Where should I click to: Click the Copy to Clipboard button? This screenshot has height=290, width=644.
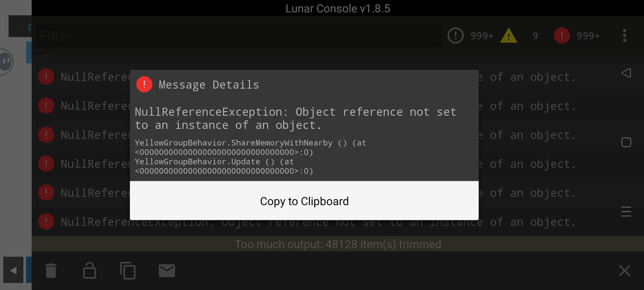pos(304,201)
